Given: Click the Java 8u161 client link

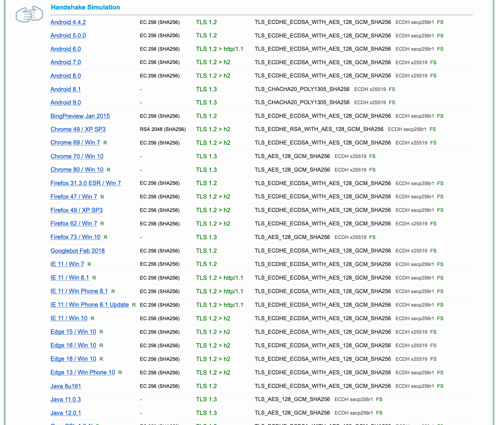Looking at the screenshot, I should (66, 386).
